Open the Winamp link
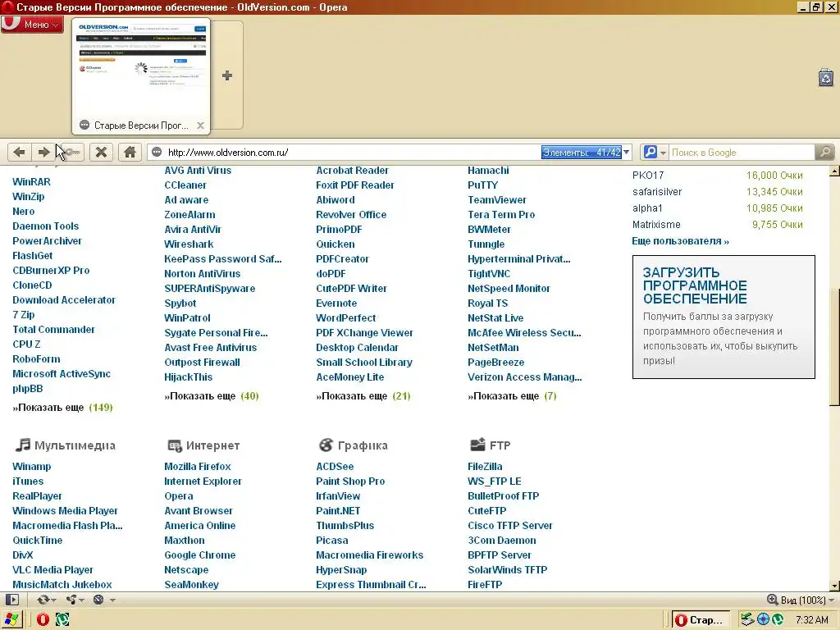Image resolution: width=840 pixels, height=630 pixels. click(x=32, y=467)
